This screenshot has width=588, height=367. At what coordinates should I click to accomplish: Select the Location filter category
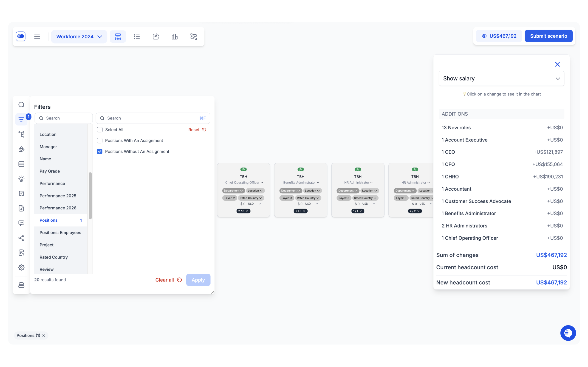47,134
